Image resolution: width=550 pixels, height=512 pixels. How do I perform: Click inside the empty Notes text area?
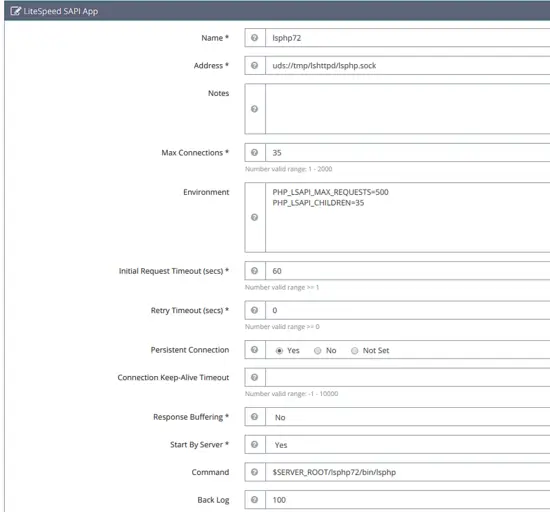[x=408, y=109]
